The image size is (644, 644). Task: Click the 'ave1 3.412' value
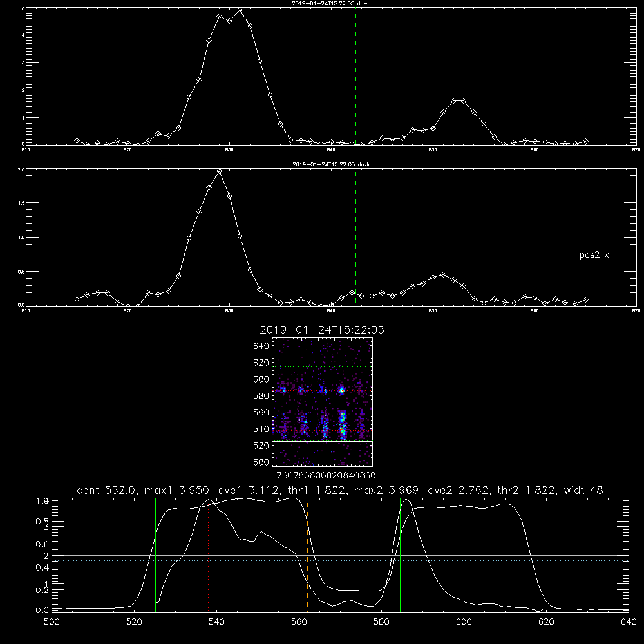[x=249, y=490]
